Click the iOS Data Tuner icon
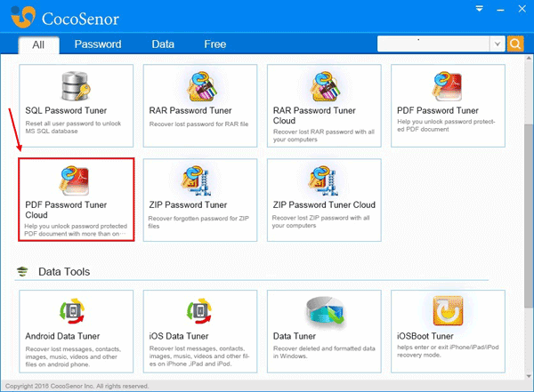Image resolution: width=534 pixels, height=392 pixels. point(199,311)
